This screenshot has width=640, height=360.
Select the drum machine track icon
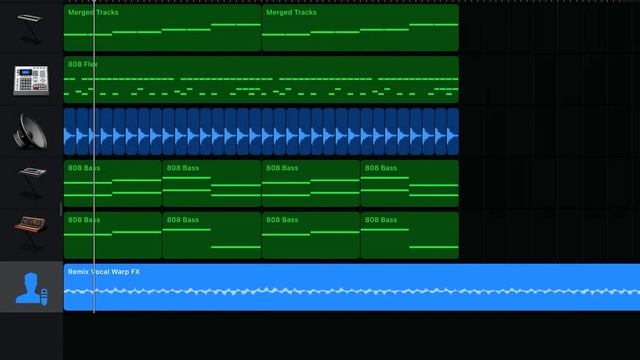coord(31,80)
